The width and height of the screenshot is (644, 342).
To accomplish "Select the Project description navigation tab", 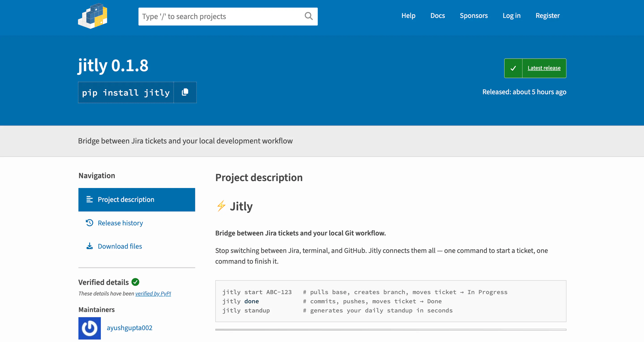I will pos(136,200).
